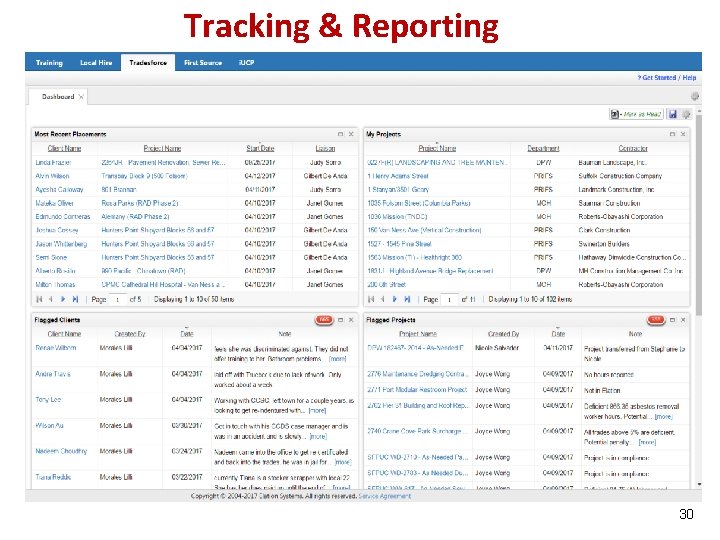Close the Dashboard tab
720x540 pixels.
(x=81, y=96)
